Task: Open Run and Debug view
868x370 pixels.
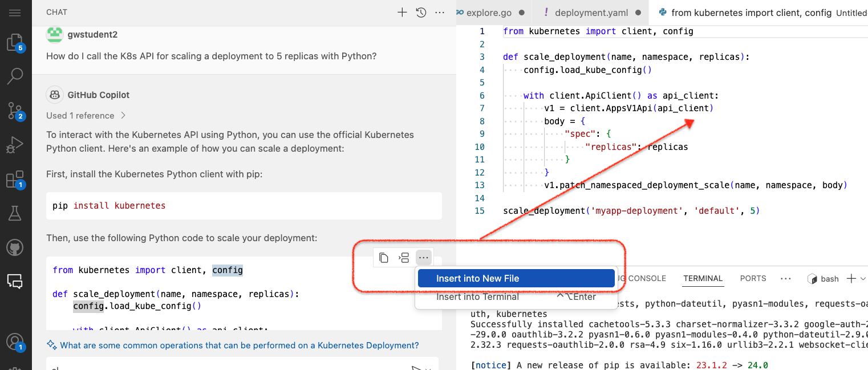Action: [x=15, y=145]
